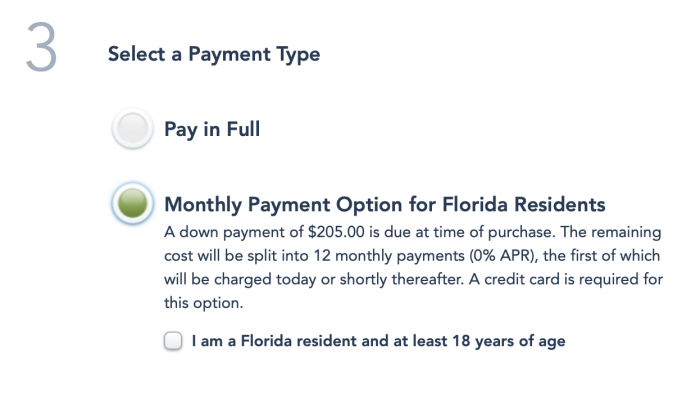Click the "this option." final line

204,303
